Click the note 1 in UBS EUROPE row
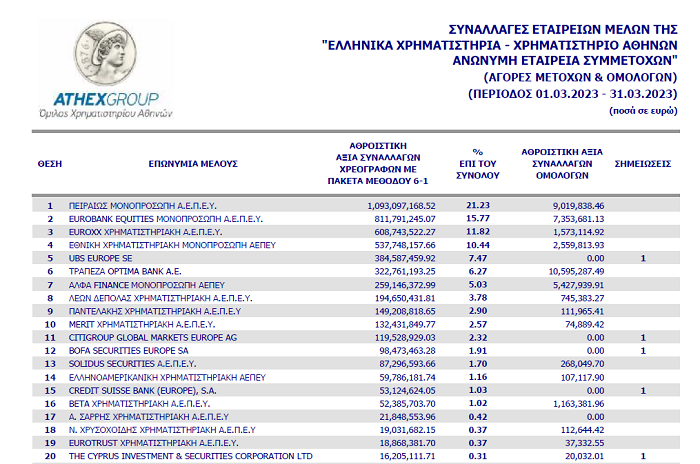The width and height of the screenshot is (700, 464). 642,257
